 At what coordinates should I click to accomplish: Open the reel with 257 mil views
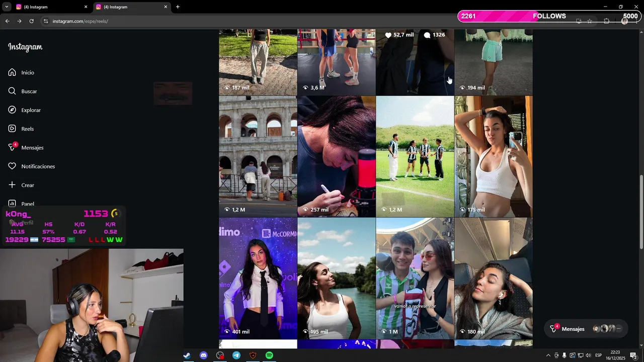(x=337, y=156)
